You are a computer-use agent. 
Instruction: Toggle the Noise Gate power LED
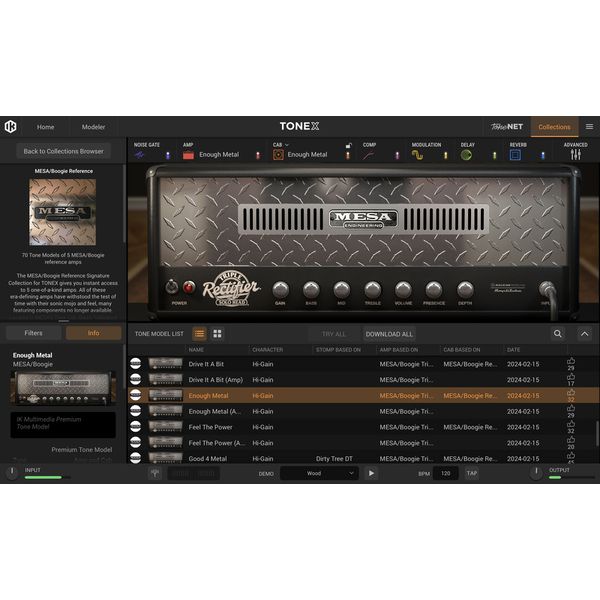(x=168, y=155)
